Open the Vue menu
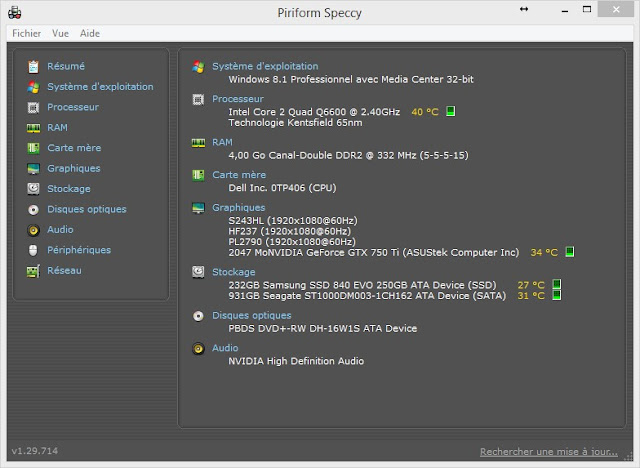The height and width of the screenshot is (468, 640). tap(60, 33)
